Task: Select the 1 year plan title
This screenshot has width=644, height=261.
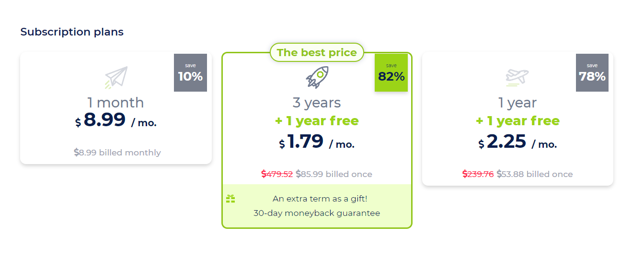Action: tap(517, 103)
